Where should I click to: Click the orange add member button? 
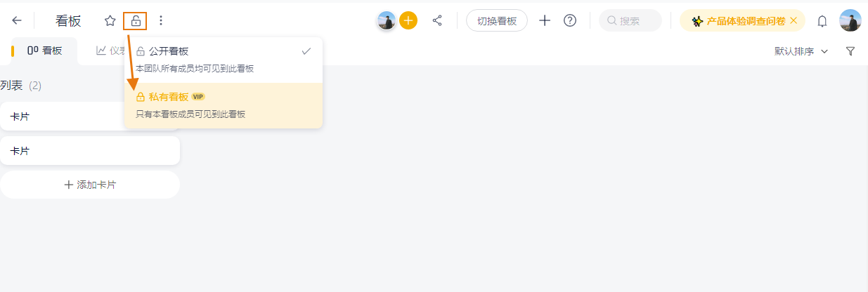[x=408, y=21]
